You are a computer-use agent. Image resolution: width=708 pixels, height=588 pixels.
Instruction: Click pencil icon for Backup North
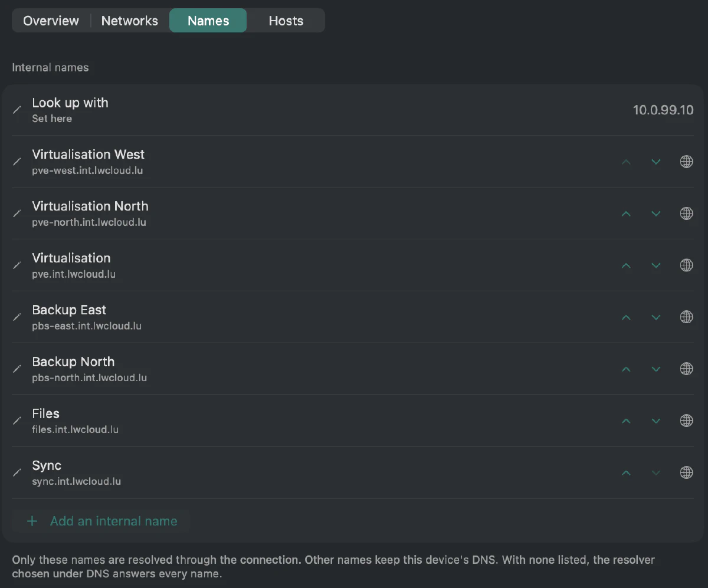click(18, 369)
